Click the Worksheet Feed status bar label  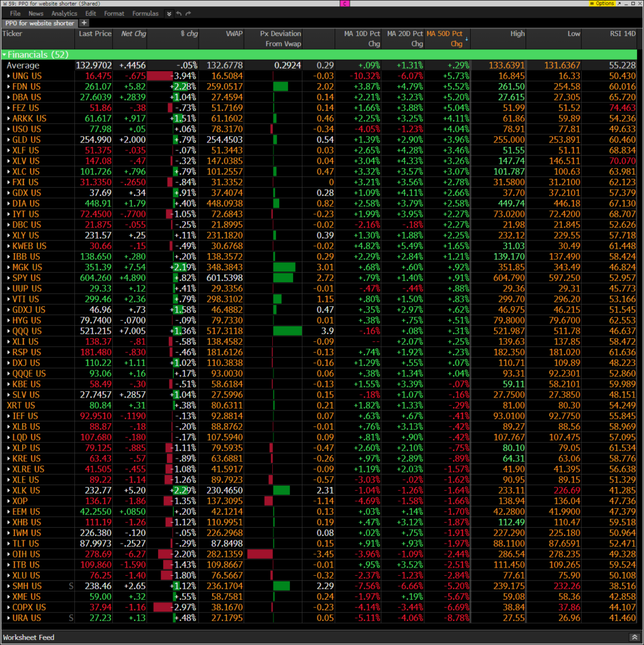coord(28,637)
